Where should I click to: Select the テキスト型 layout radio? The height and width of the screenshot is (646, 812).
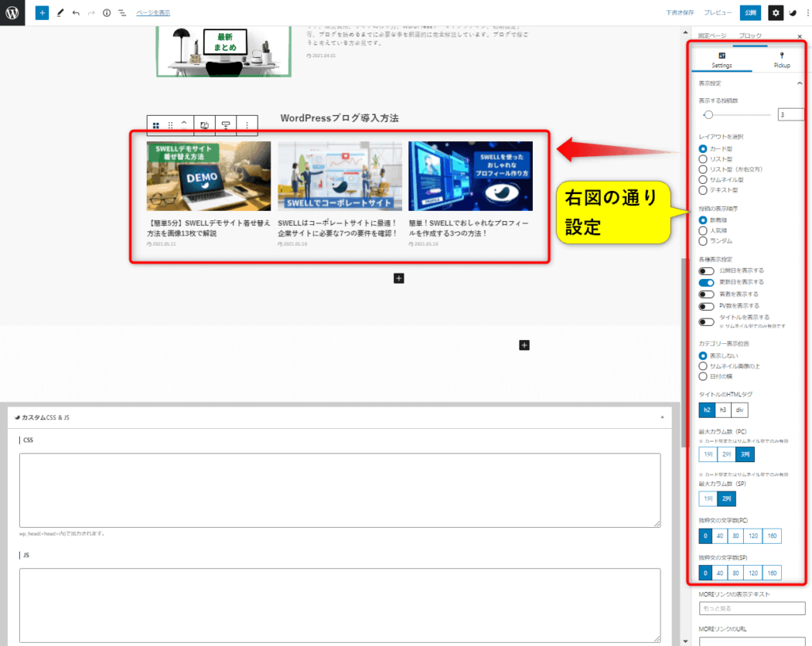click(x=703, y=190)
